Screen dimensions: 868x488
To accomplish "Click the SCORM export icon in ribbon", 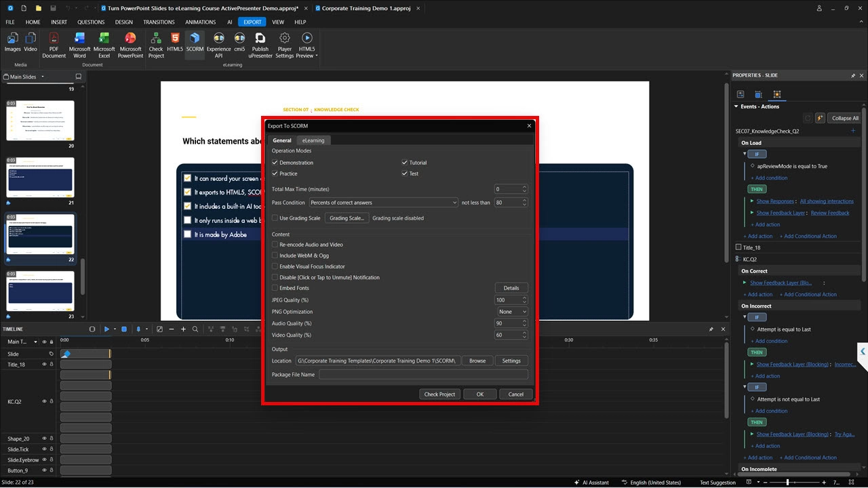I will coord(195,44).
